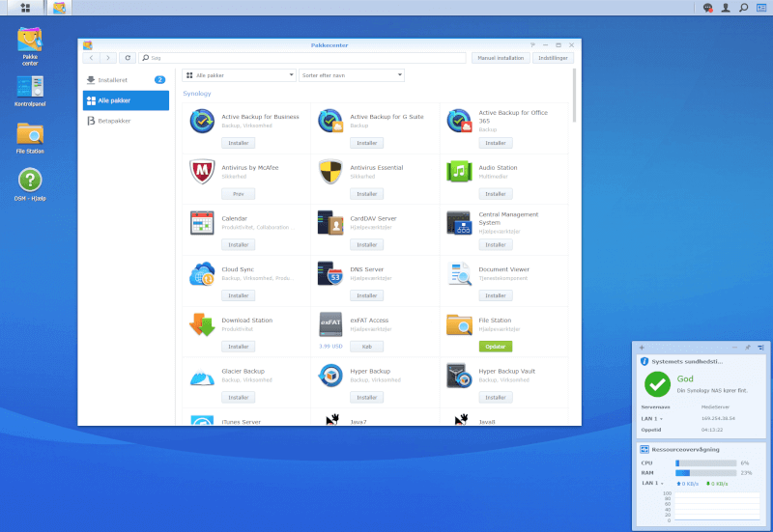Viewport: 773px width, 532px height.
Task: Expand the LAN 1 selector in resource monitor
Action: point(652,483)
